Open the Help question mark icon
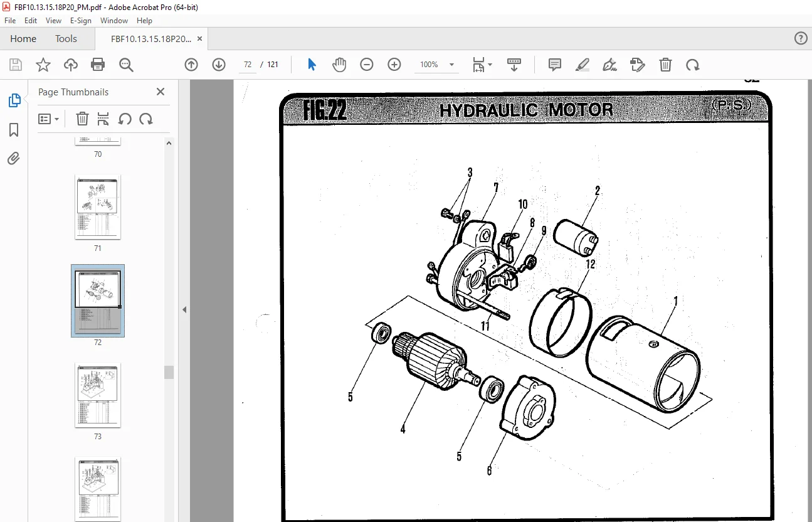 click(x=801, y=38)
